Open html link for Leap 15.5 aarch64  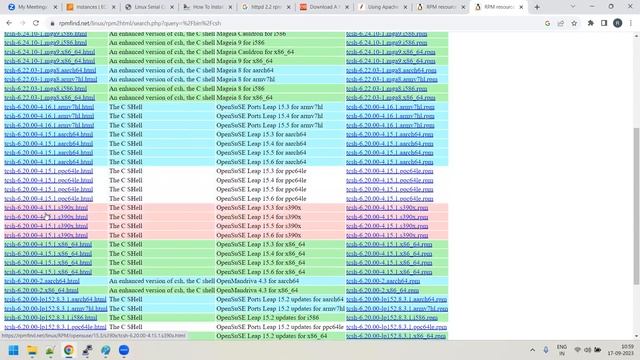pyautogui.click(x=49, y=153)
